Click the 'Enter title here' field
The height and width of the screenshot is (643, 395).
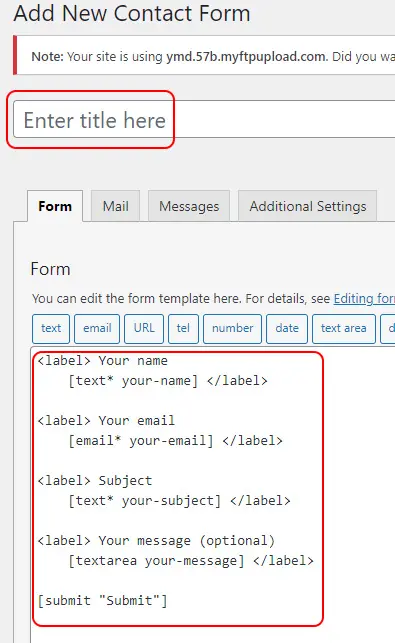pos(204,119)
